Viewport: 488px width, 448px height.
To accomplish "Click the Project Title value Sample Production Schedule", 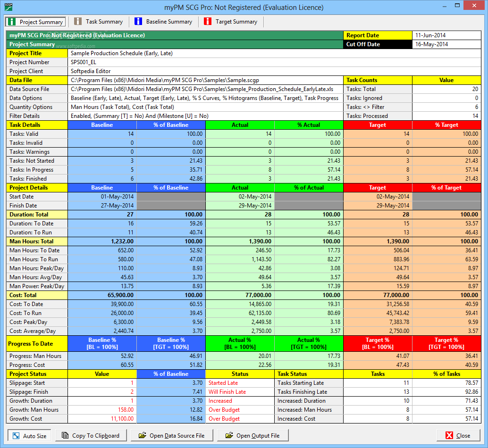I will pyautogui.click(x=274, y=53).
